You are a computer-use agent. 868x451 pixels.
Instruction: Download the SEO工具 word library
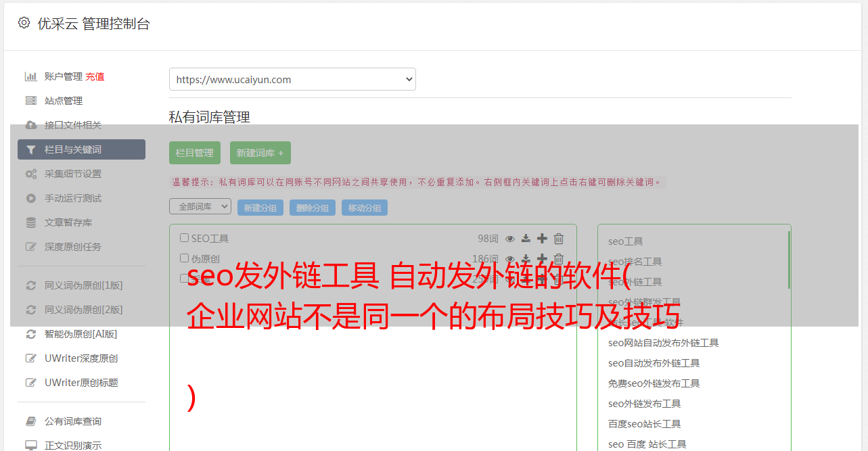(526, 239)
